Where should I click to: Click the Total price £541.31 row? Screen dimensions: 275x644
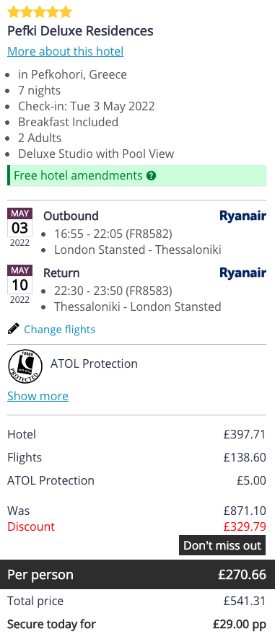click(x=137, y=601)
